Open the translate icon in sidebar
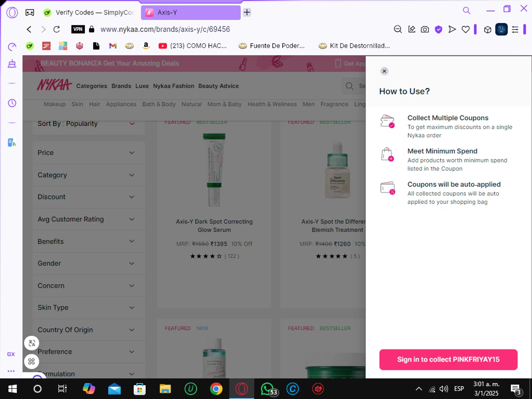The image size is (532, 399). [x=12, y=143]
